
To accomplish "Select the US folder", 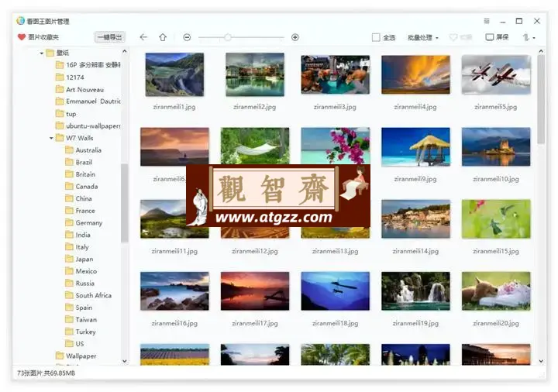I will point(74,344).
